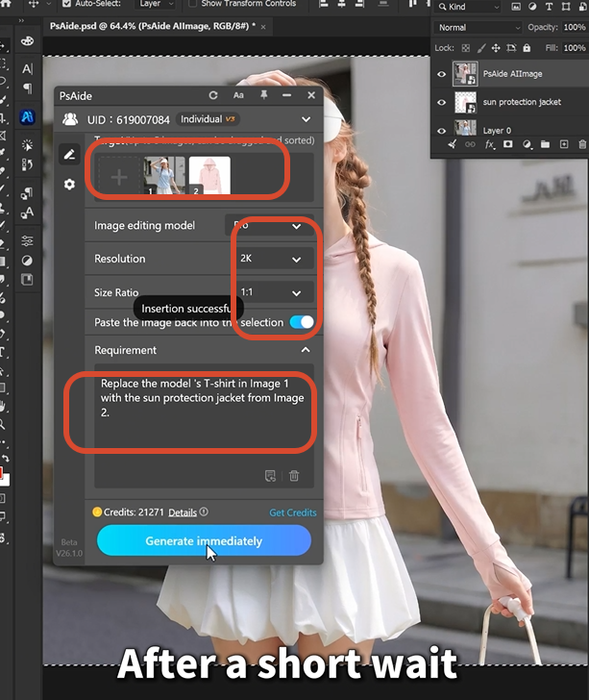Click the Generate immediately button
The width and height of the screenshot is (589, 700).
204,540
